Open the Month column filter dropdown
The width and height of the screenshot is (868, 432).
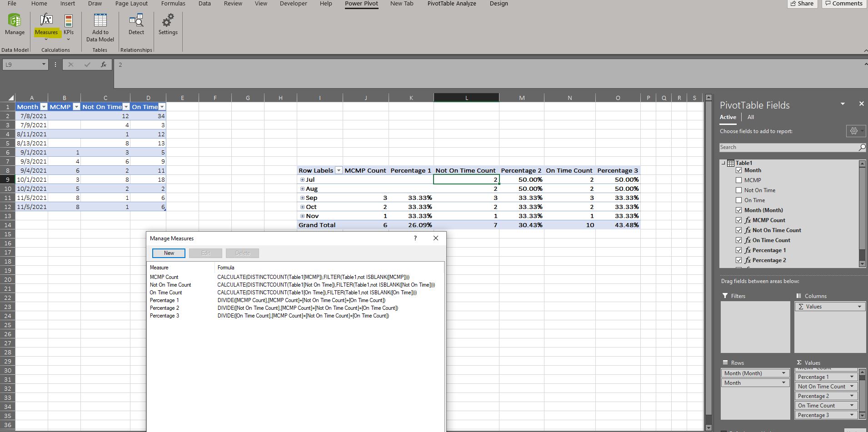[x=44, y=107]
